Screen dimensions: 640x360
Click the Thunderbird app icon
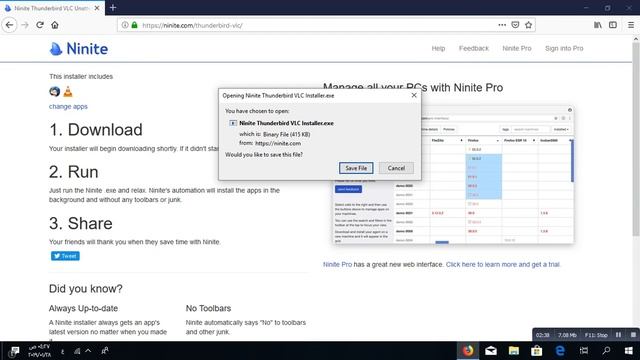tap(55, 91)
